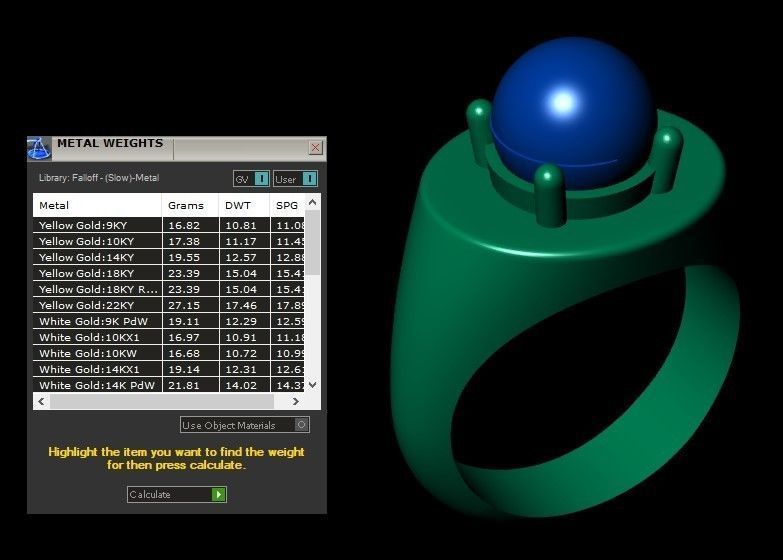Click the table's right scroll arrow
This screenshot has width=783, height=560.
[296, 401]
